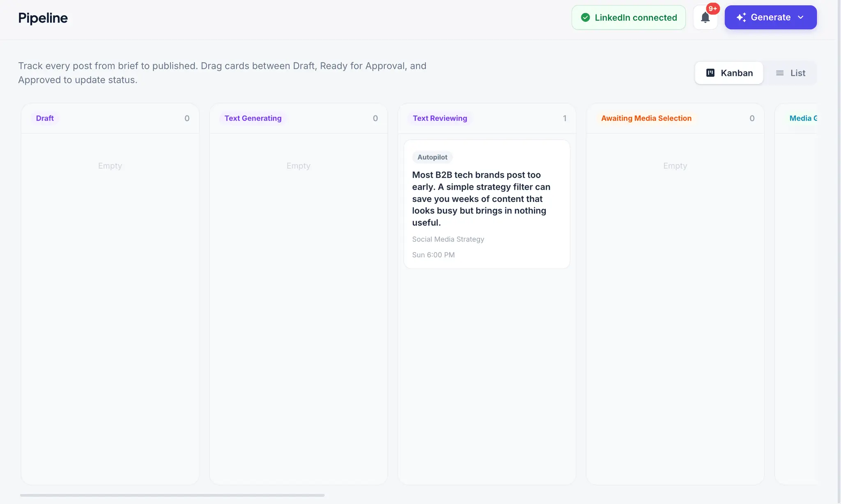Click the Generate button label
The image size is (841, 504).
770,17
